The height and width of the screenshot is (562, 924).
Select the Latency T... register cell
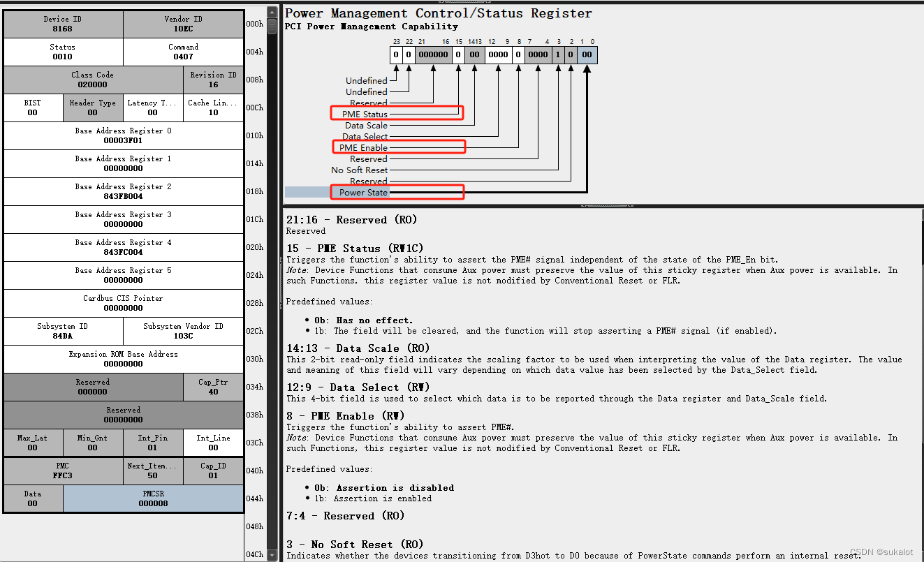click(153, 108)
